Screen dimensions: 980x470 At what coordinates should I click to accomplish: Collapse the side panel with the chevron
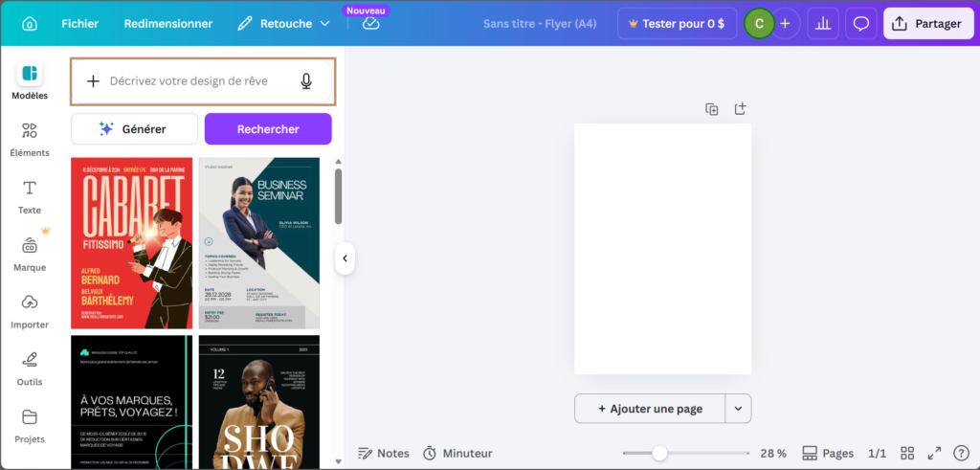click(345, 258)
